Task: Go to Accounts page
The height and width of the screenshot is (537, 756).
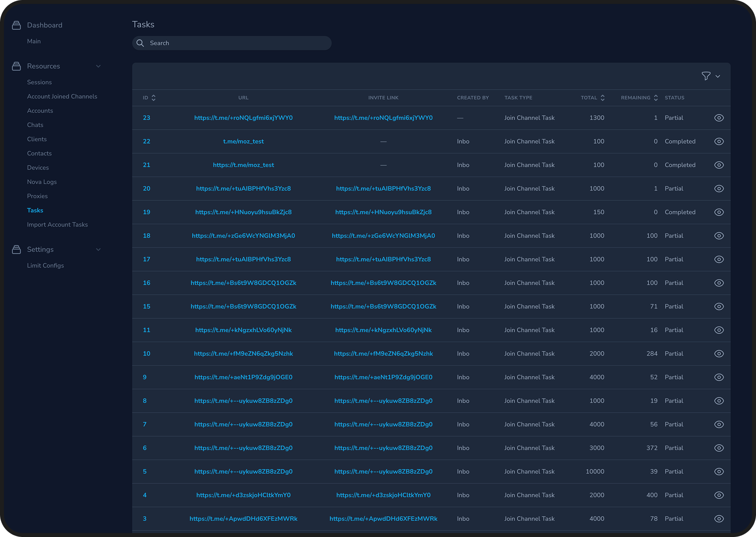Action: [40, 111]
